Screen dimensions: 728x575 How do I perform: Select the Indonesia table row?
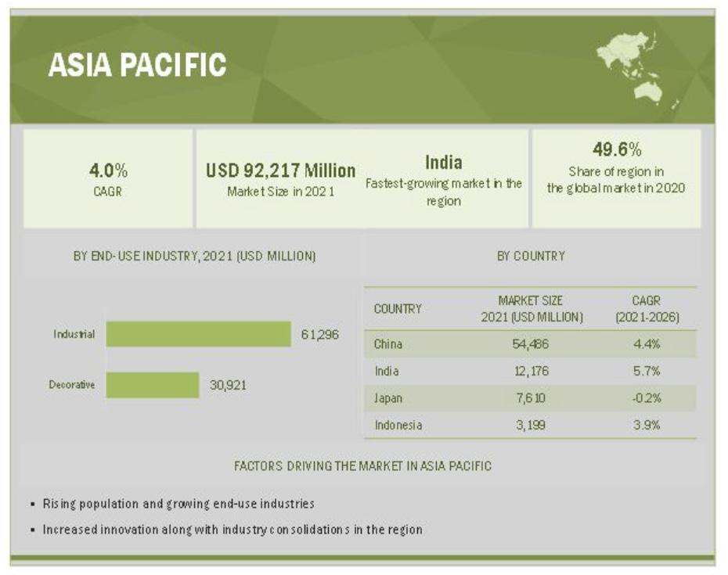pyautogui.click(x=530, y=425)
